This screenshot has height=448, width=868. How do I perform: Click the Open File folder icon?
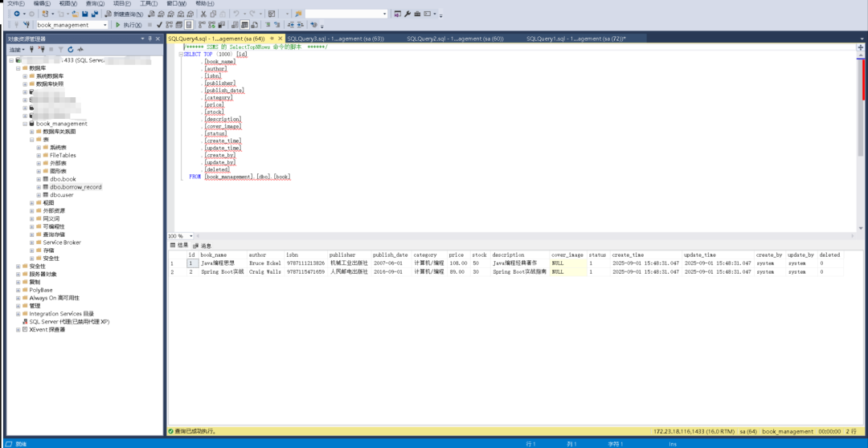click(76, 14)
